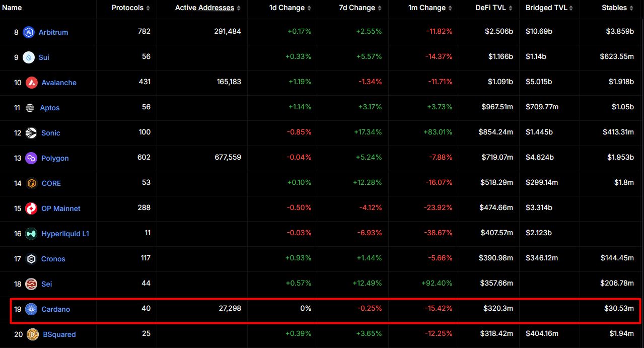The height and width of the screenshot is (348, 644).
Task: Open the Sonic chain page link
Action: click(x=50, y=133)
